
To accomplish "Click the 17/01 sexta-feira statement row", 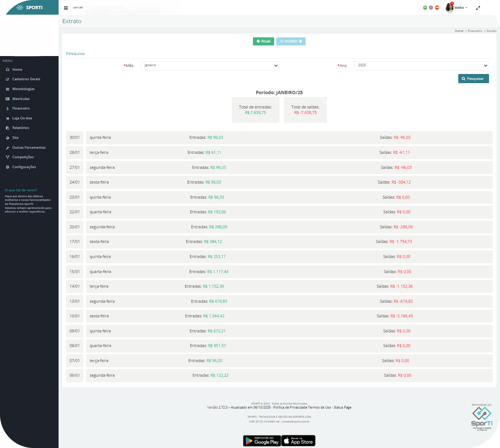I will [x=279, y=242].
